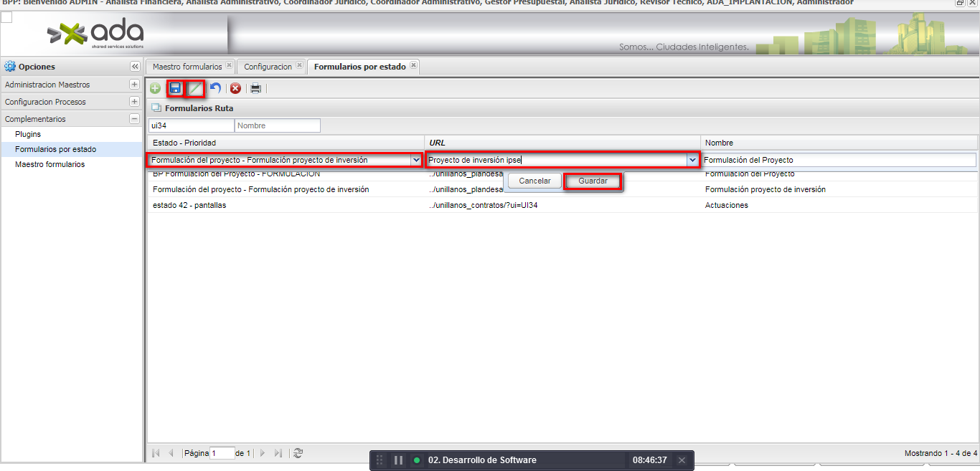980x471 pixels.
Task: Sort by the URL column header
Action: pos(562,143)
